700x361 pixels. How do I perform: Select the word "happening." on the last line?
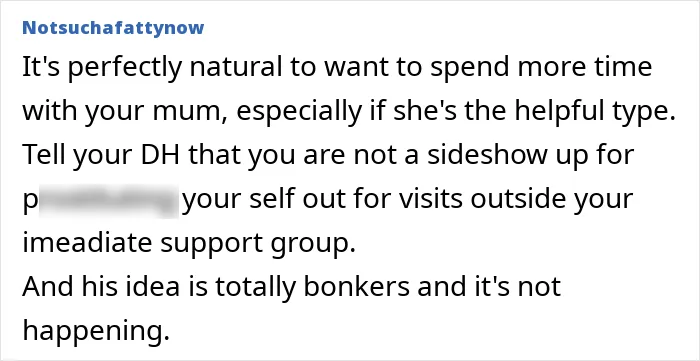pyautogui.click(x=96, y=332)
